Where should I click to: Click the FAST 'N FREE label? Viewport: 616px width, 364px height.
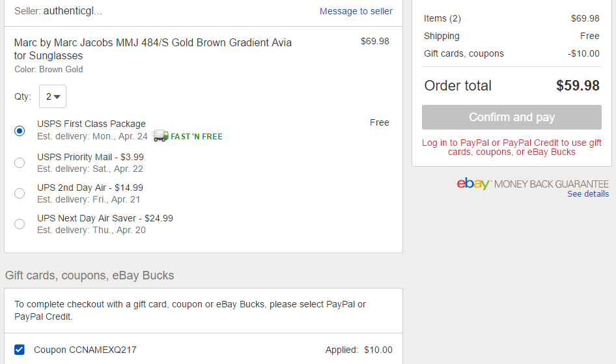(x=197, y=136)
